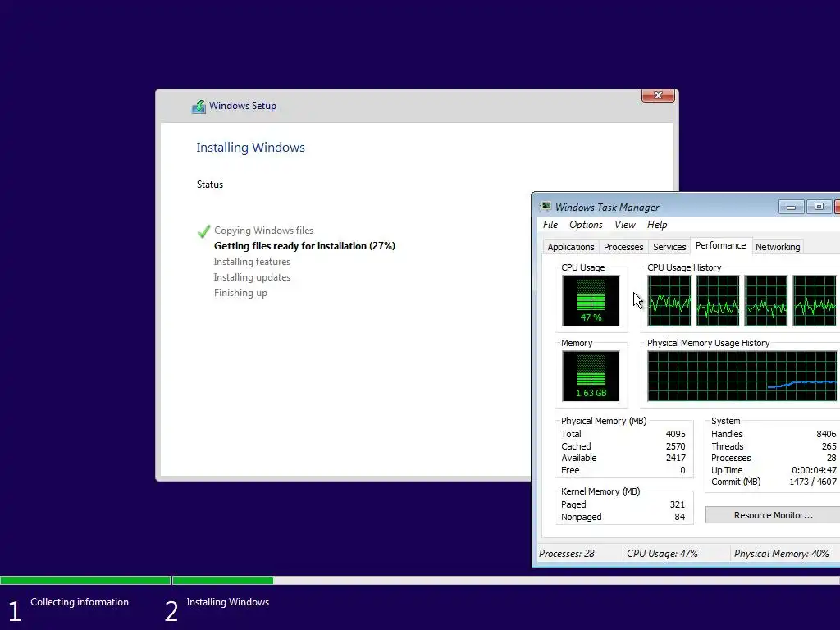Click the 'Collecting information' stage label

point(80,602)
